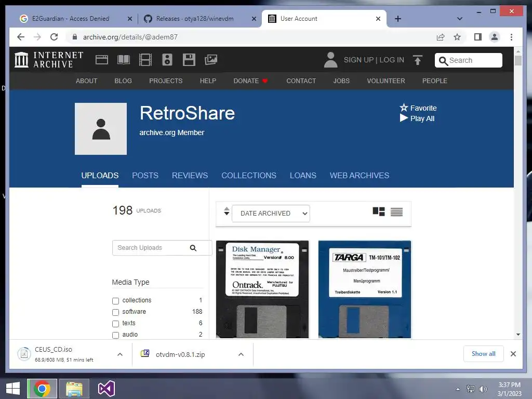Check the texts media type checkbox
The image size is (532, 399).
tap(116, 324)
